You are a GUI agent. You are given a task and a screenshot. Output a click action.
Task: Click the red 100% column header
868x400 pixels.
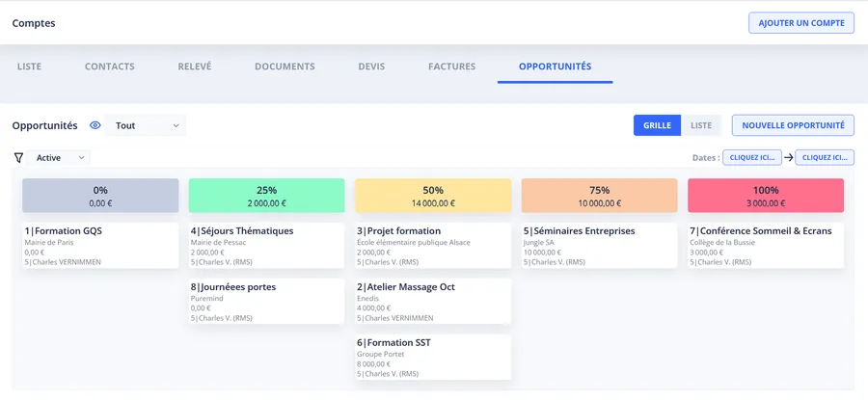point(766,196)
